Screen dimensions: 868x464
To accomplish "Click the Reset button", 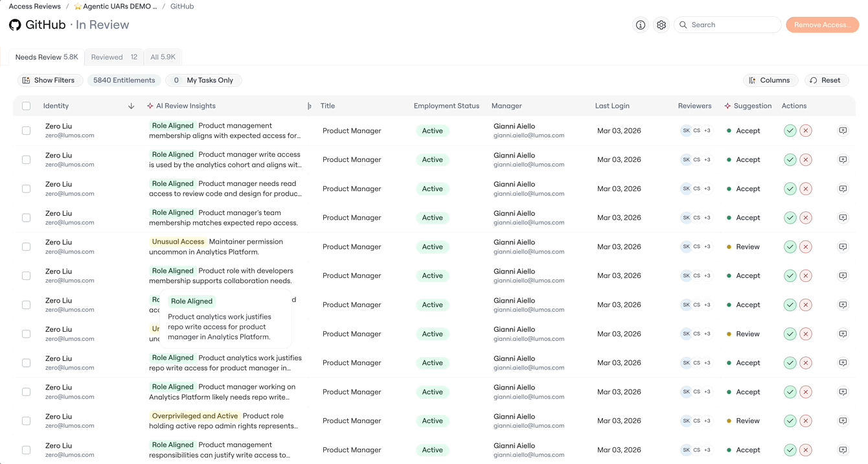I will [825, 80].
